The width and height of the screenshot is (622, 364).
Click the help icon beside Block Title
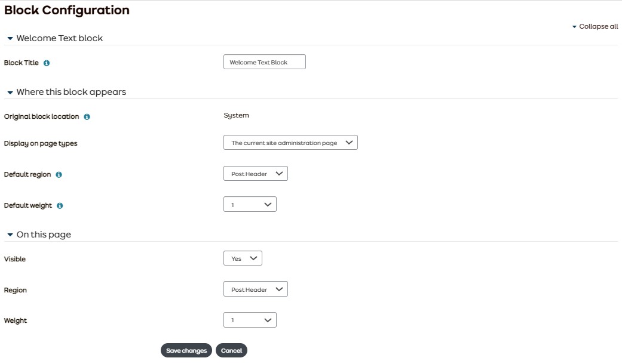(x=47, y=63)
